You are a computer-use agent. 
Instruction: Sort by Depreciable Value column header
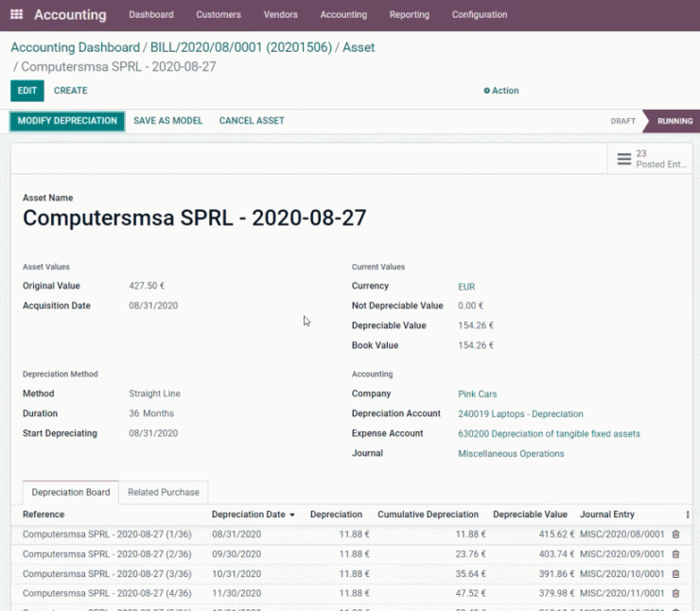click(x=530, y=515)
